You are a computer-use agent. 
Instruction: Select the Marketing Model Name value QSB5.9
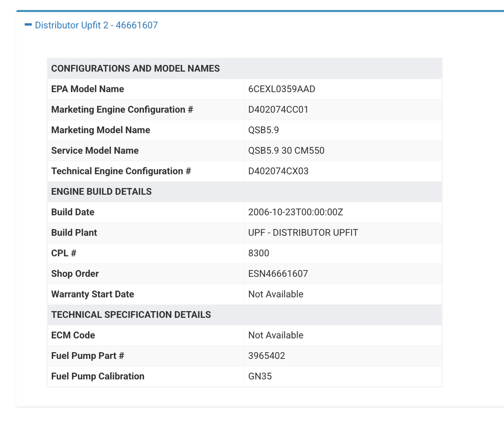(263, 130)
